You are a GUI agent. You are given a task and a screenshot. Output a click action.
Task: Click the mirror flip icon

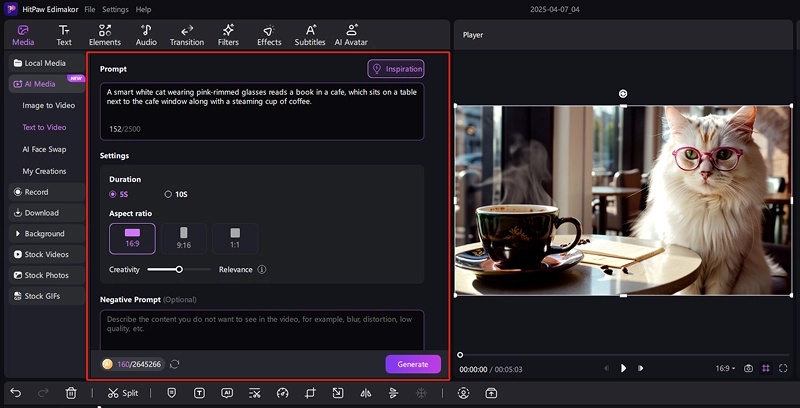pos(365,393)
